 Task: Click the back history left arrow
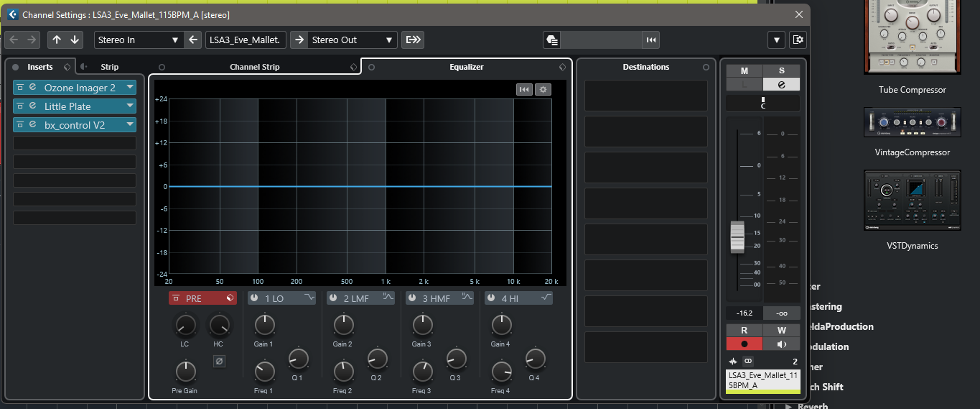14,40
